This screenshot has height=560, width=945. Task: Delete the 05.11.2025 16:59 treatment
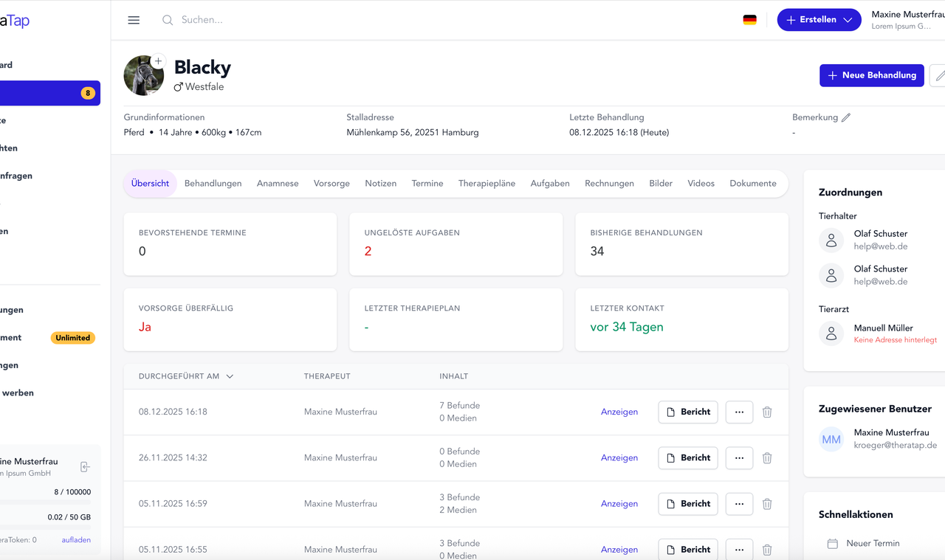[767, 504]
